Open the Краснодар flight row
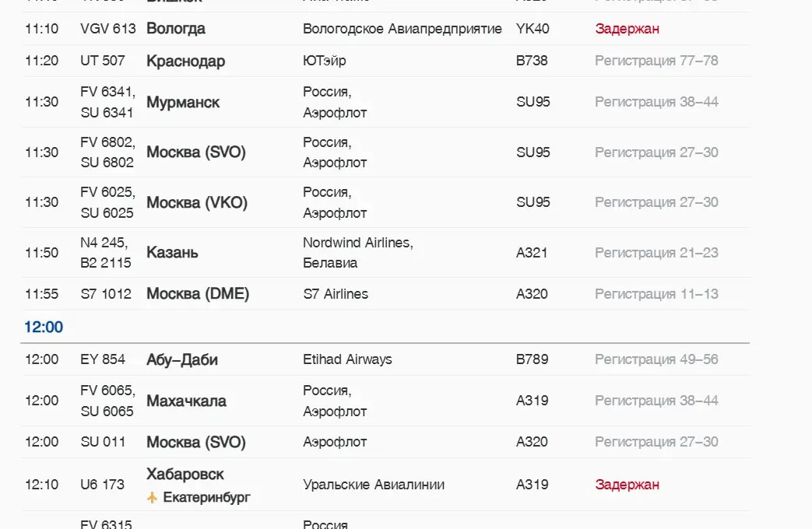 185,61
